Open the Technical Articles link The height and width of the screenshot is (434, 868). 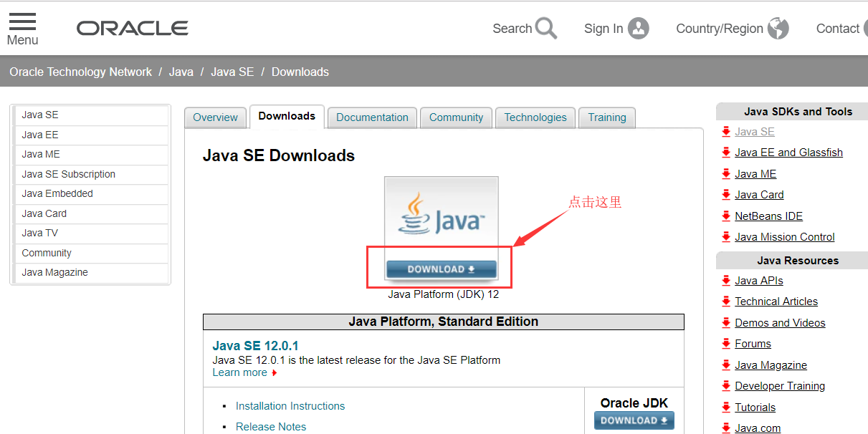pos(776,302)
